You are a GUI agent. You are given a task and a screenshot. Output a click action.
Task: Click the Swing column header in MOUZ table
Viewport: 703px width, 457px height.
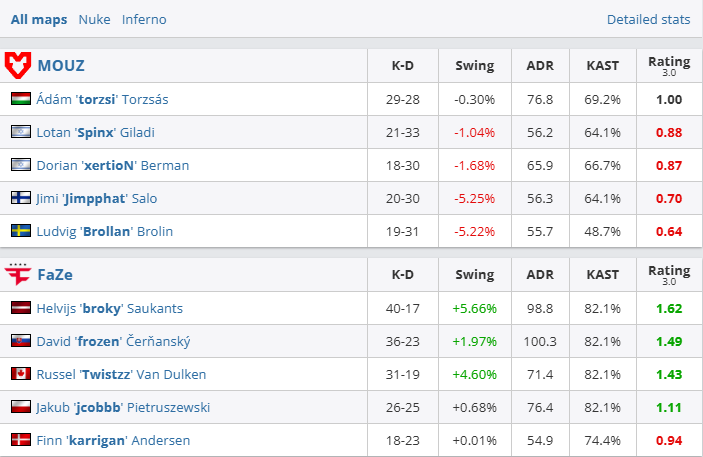[474, 66]
